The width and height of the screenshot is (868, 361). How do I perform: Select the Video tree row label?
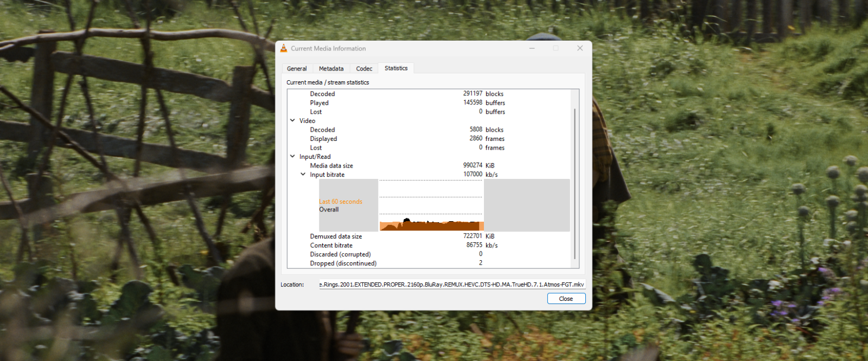307,121
